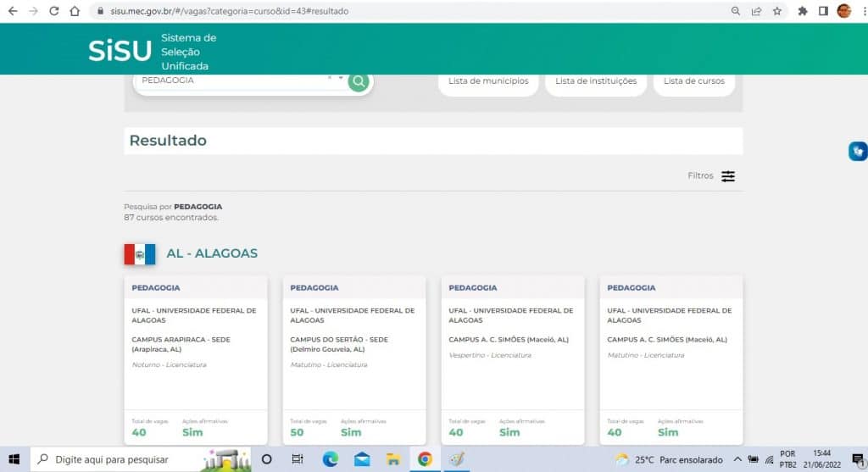Toggle the browser side panel icon
The width and height of the screenshot is (868, 472).
coord(823,11)
